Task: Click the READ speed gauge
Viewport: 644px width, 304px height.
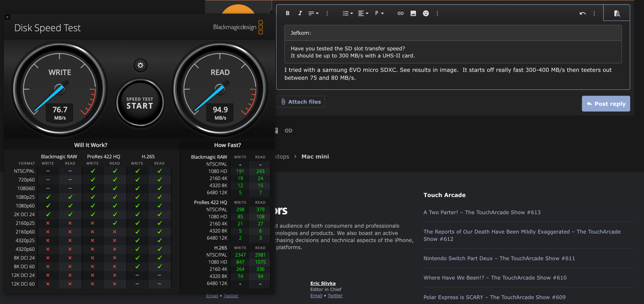Action: [x=220, y=89]
